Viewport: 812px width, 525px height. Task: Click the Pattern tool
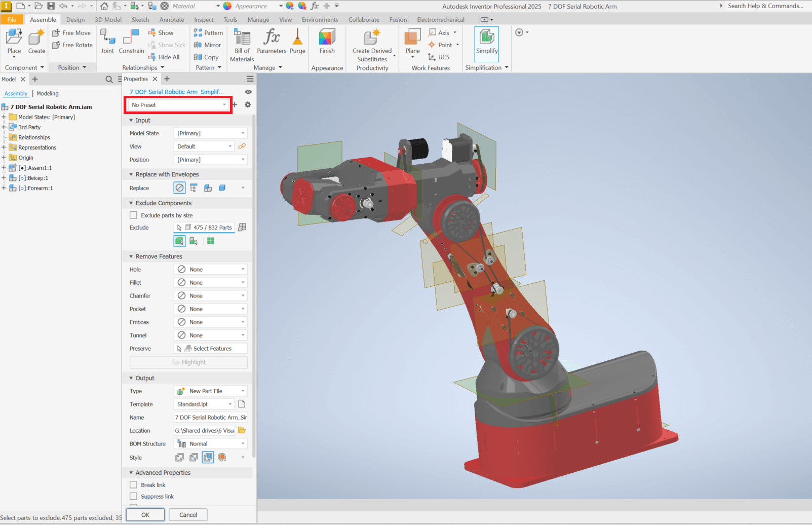pos(208,33)
